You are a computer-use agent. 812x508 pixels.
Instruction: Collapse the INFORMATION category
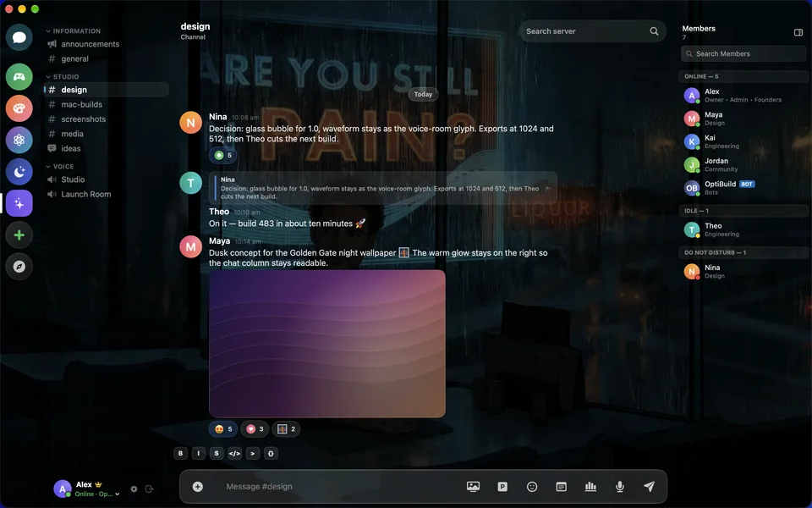pos(73,31)
